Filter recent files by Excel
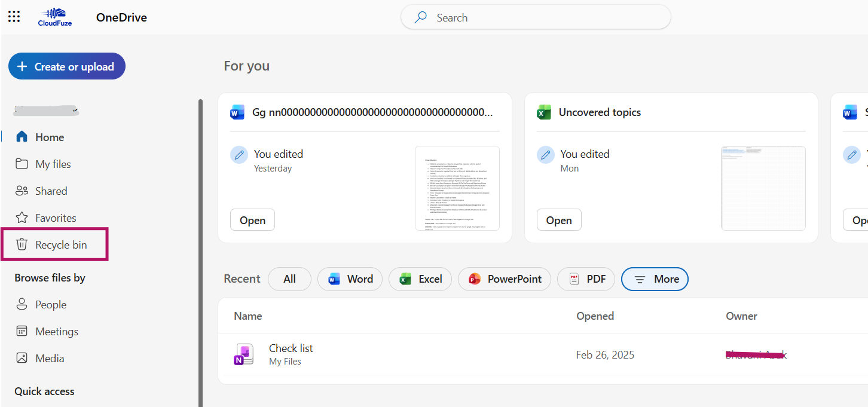This screenshot has height=407, width=868. point(420,279)
